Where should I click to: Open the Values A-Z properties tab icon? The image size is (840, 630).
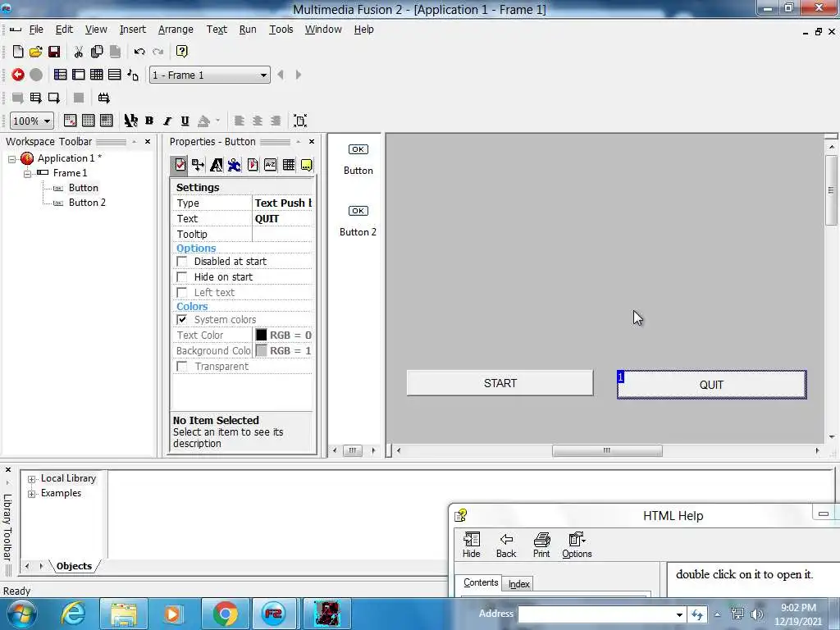coord(271,165)
